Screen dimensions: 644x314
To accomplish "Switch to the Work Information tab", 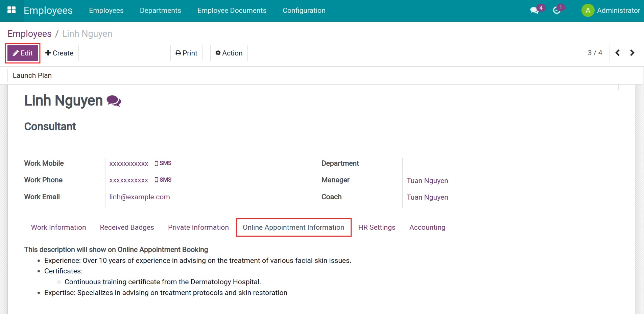I will pyautogui.click(x=58, y=227).
